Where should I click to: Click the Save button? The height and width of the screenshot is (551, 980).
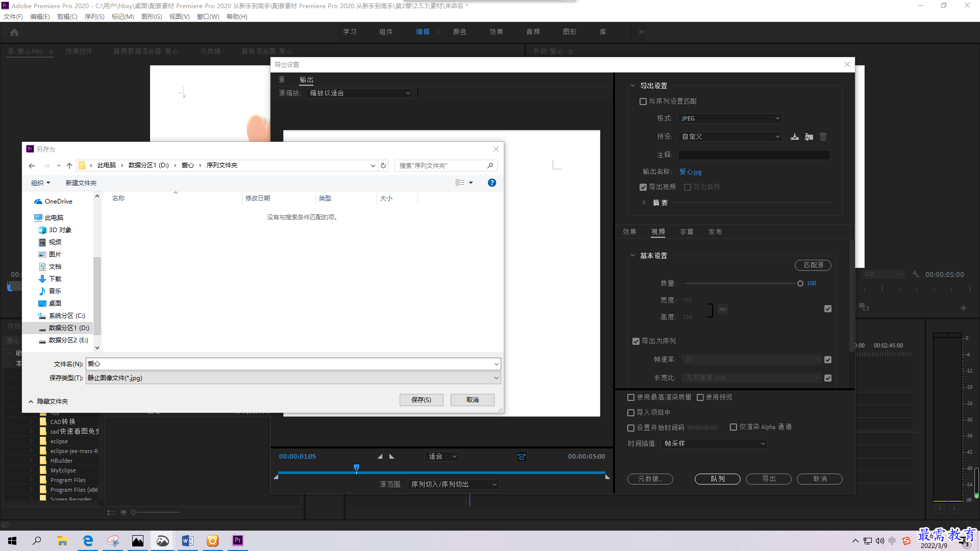coord(421,400)
